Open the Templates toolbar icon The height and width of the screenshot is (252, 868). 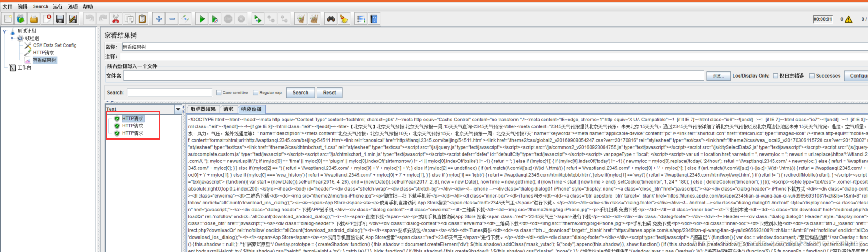click(x=20, y=19)
